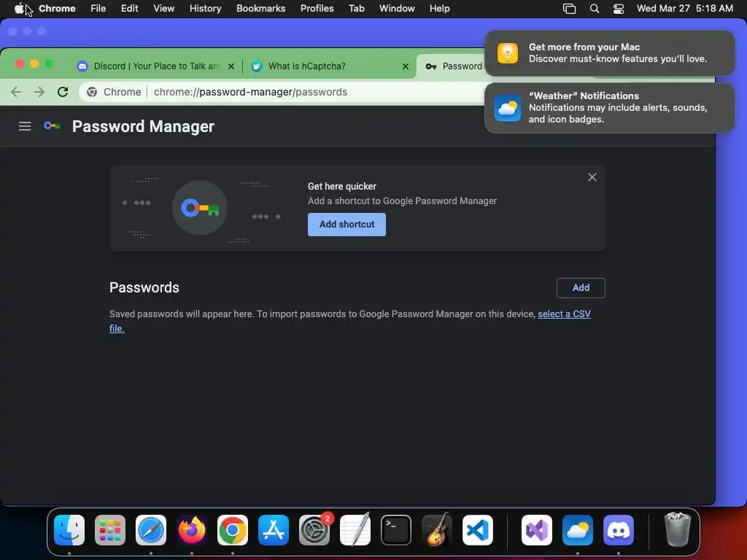Open the View menu
The width and height of the screenshot is (747, 560).
[164, 8]
